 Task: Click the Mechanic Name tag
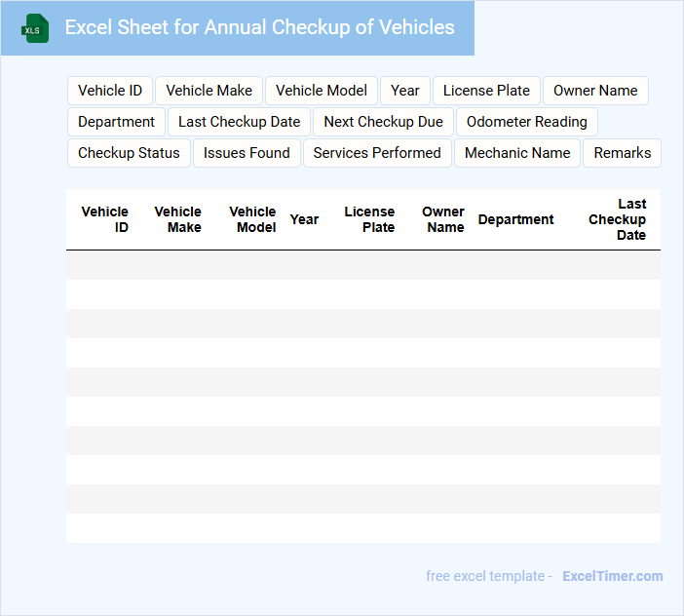517,153
